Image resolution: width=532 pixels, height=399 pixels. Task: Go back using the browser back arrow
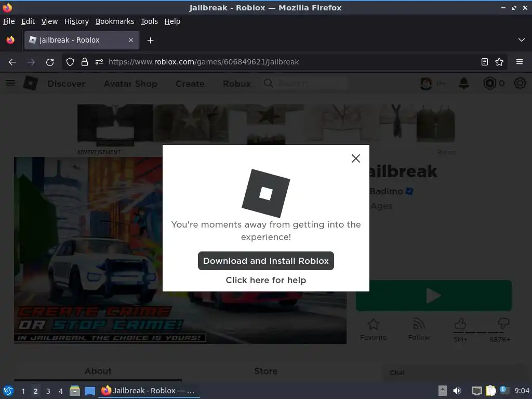click(12, 62)
